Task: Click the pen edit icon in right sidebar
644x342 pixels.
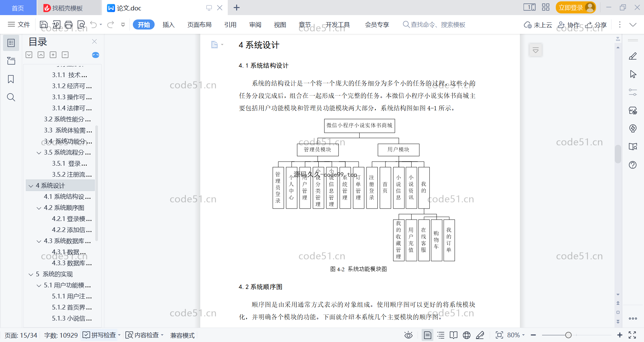Action: 633,56
